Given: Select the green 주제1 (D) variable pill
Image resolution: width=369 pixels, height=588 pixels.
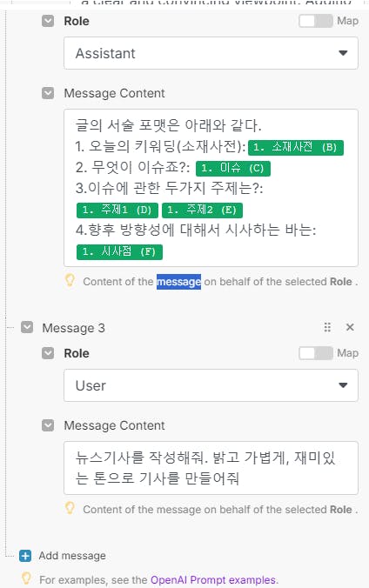Looking at the screenshot, I should [117, 210].
